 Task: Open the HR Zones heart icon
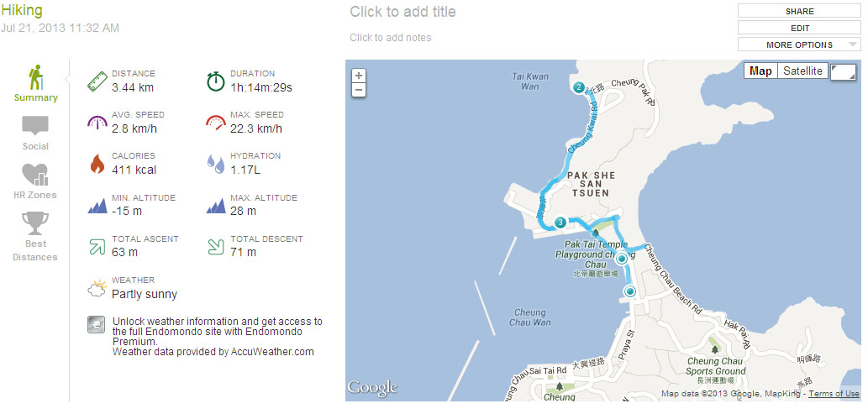35,175
